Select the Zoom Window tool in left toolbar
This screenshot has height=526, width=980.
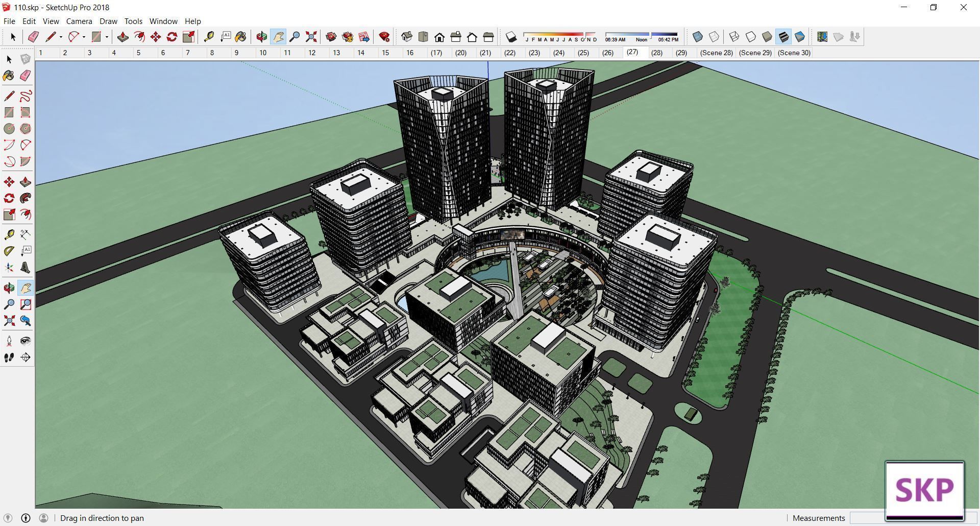(x=25, y=304)
